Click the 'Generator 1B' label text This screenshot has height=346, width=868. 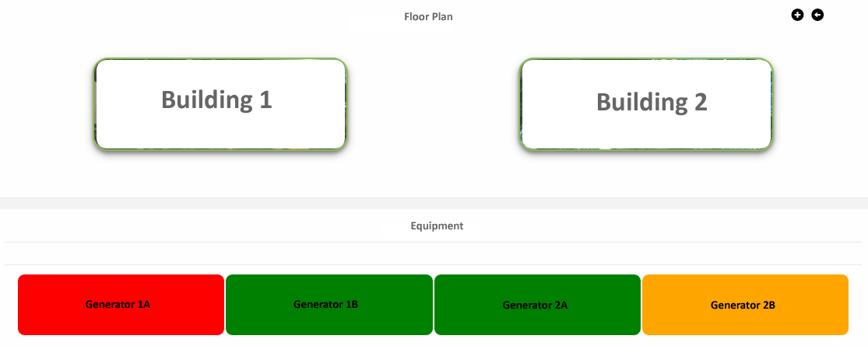click(325, 304)
